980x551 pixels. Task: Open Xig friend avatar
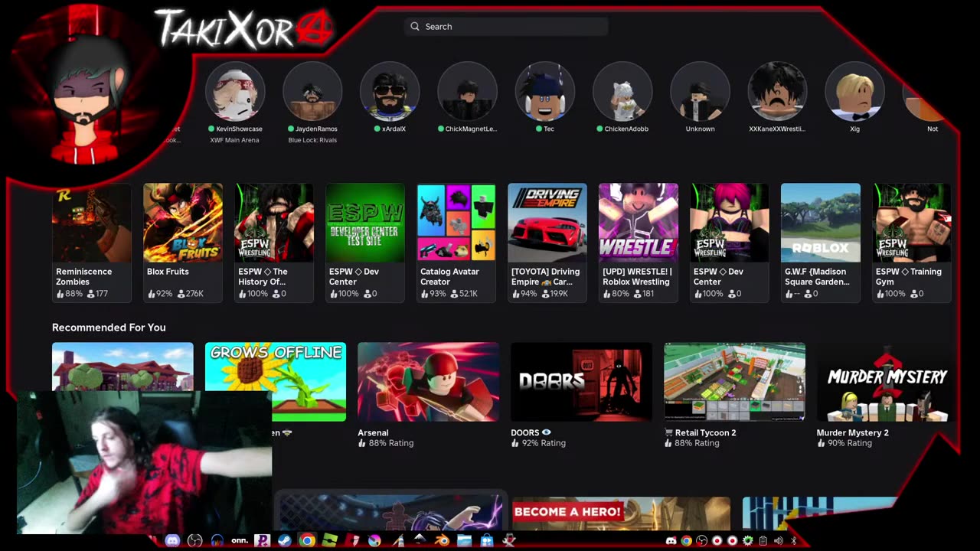[854, 91]
